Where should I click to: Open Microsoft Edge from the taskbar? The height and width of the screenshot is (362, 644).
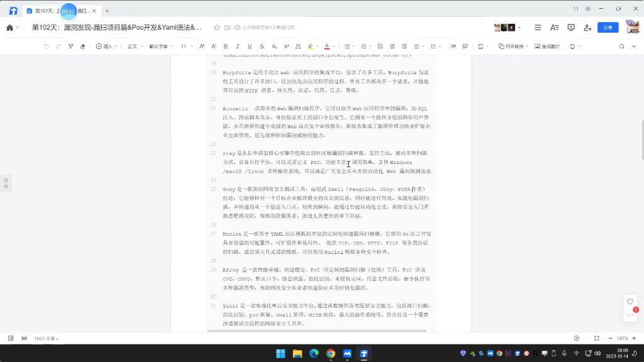pos(314,353)
